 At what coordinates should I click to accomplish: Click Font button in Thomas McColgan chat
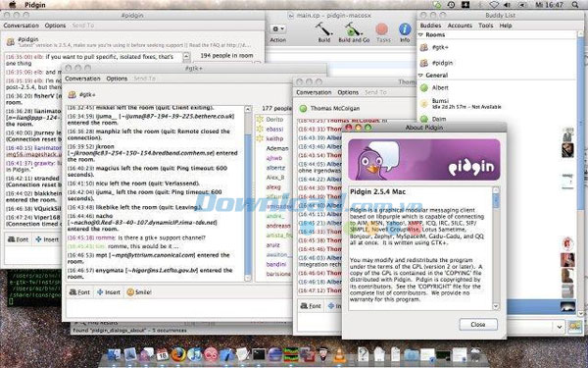pos(311,306)
